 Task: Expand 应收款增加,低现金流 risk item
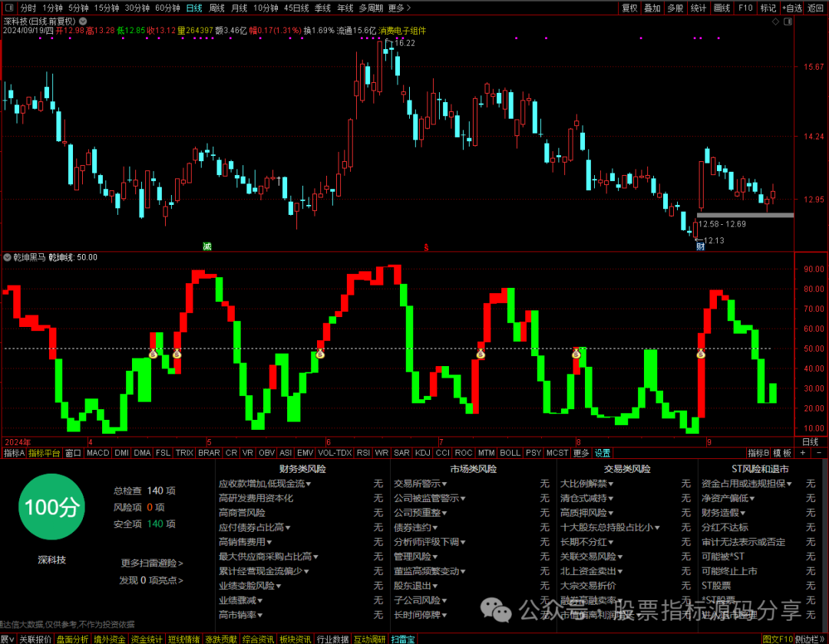tap(265, 484)
